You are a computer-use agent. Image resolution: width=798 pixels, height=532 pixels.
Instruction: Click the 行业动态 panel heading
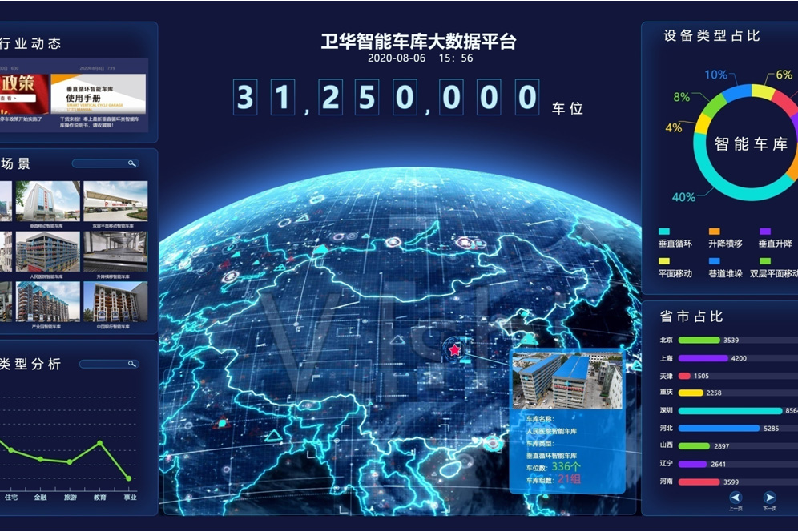point(30,43)
